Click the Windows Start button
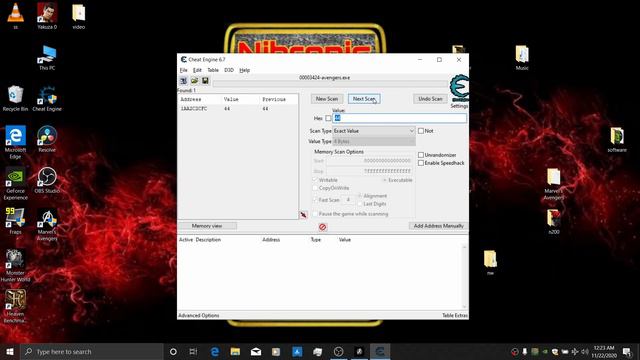The height and width of the screenshot is (360, 640). pyautogui.click(x=10, y=351)
